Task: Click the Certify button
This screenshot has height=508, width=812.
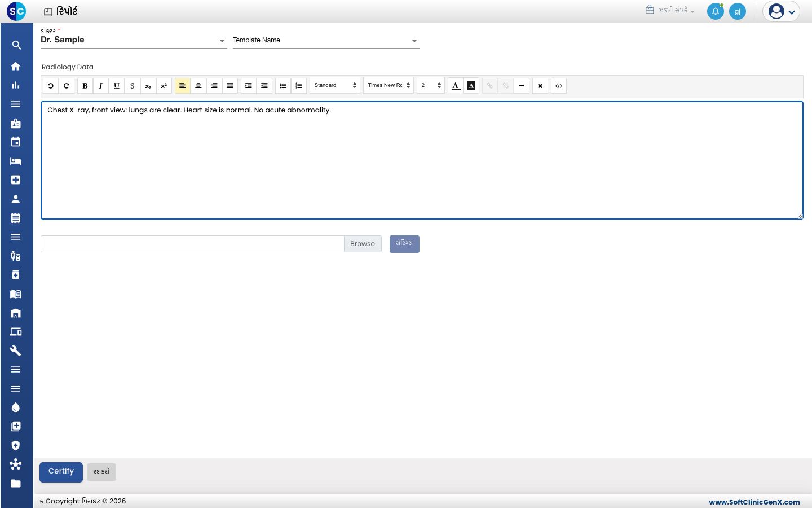Action: (x=61, y=472)
